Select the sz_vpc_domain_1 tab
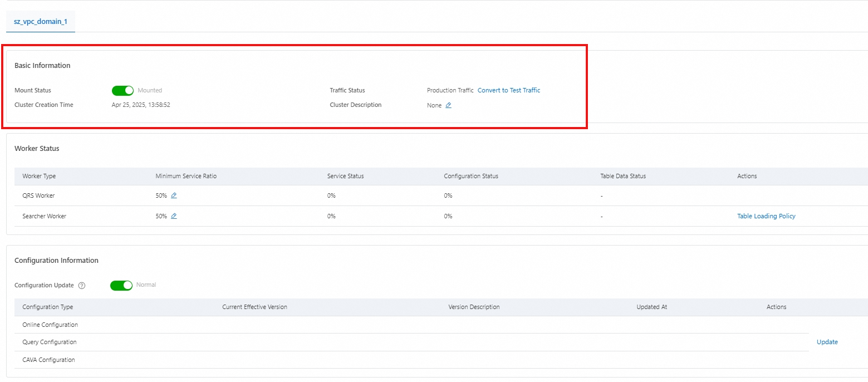Image resolution: width=868 pixels, height=382 pixels. 41,22
